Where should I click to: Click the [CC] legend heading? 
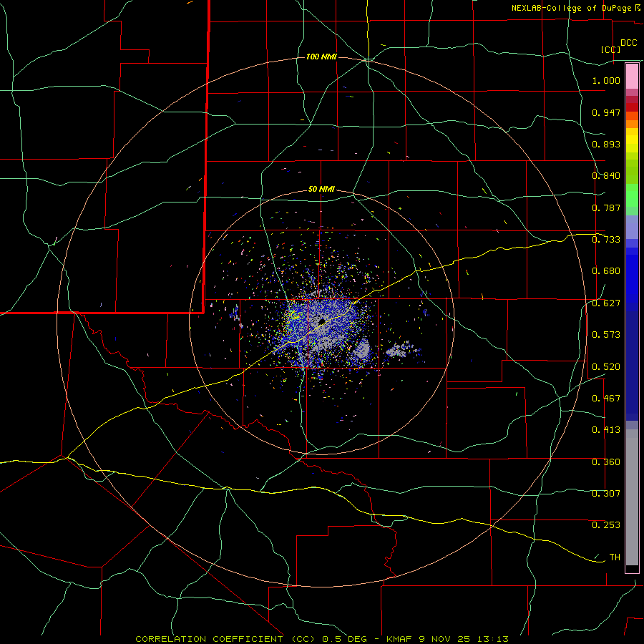tap(611, 49)
